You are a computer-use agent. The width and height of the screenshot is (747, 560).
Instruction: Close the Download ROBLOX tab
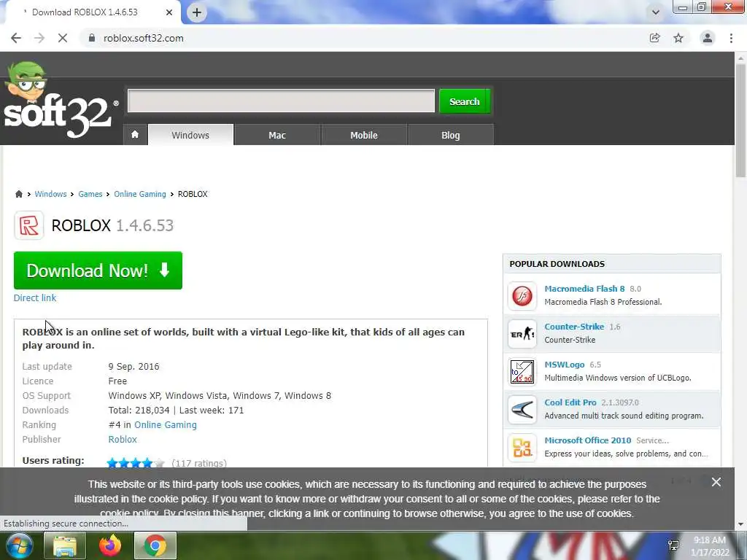pyautogui.click(x=169, y=12)
